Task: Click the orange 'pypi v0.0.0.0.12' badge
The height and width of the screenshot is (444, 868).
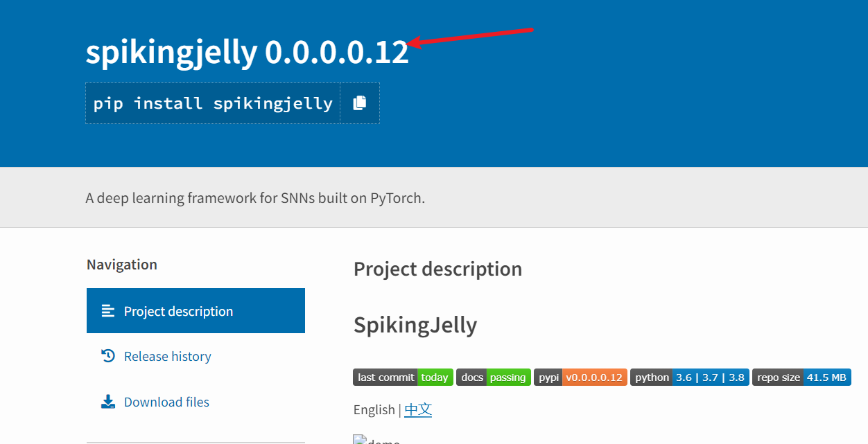Action: (x=580, y=377)
